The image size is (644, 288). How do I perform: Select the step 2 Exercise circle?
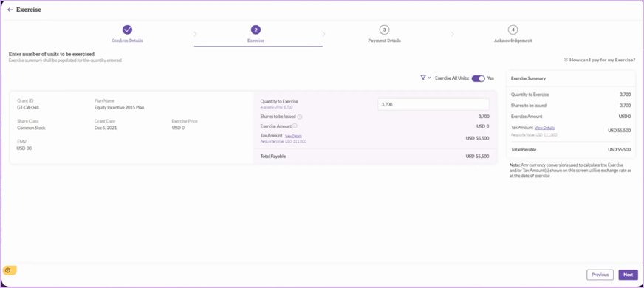coord(256,30)
